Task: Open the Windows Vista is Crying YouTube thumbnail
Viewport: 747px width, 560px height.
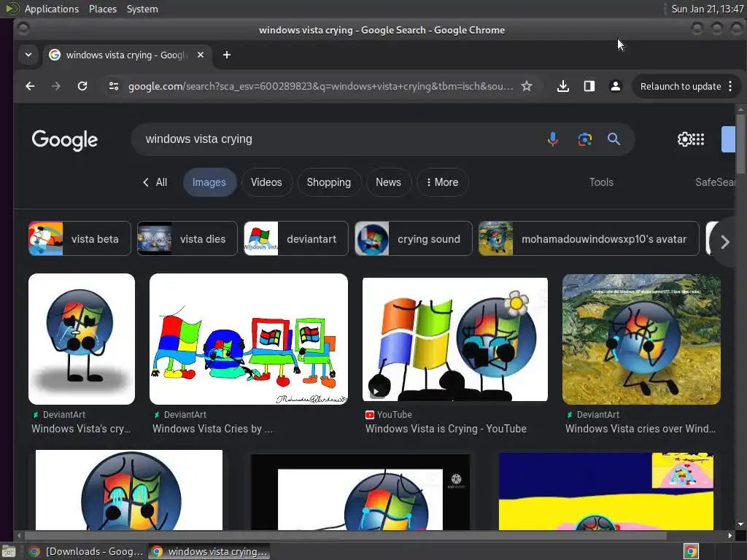Action: point(455,340)
